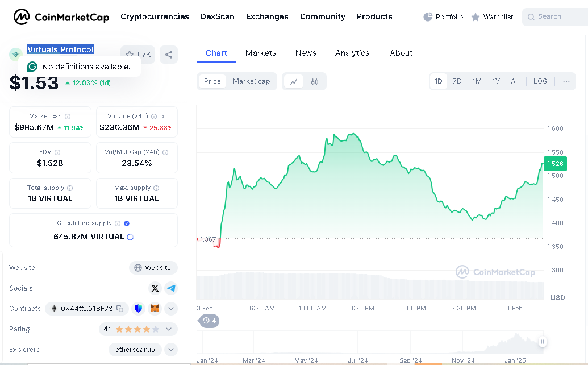Open the Cryptocurrencies menu

155,17
